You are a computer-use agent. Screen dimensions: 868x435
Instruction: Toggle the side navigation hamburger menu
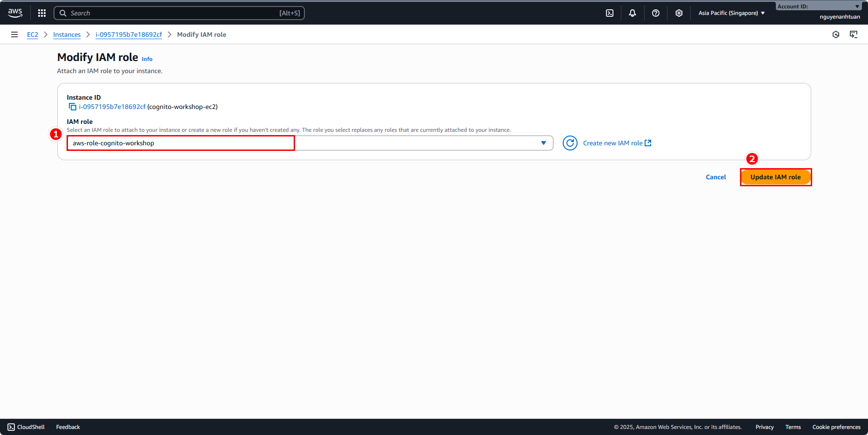14,34
